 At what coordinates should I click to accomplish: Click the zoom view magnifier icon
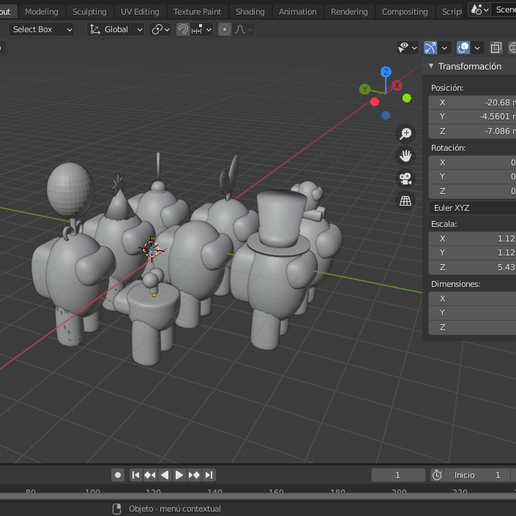click(x=405, y=133)
